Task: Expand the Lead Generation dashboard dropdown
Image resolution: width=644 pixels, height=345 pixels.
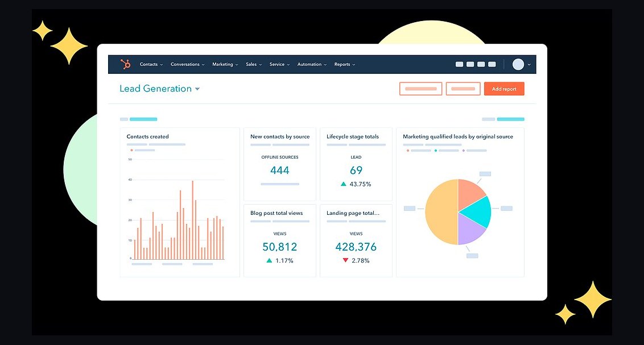Action: 197,89
